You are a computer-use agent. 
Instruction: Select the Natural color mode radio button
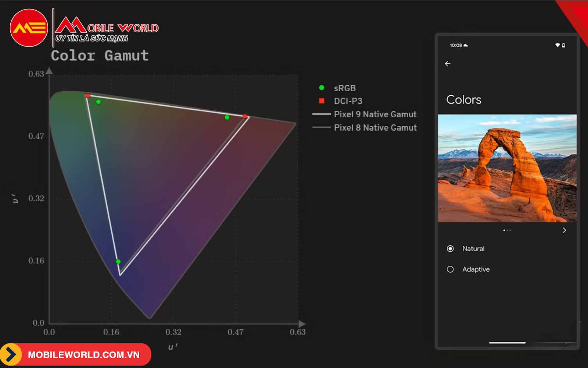[450, 249]
